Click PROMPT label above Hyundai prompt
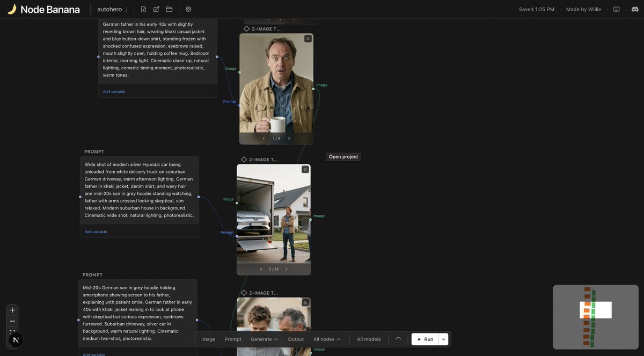Screen dimensions: 644x356 pyautogui.click(x=94, y=152)
